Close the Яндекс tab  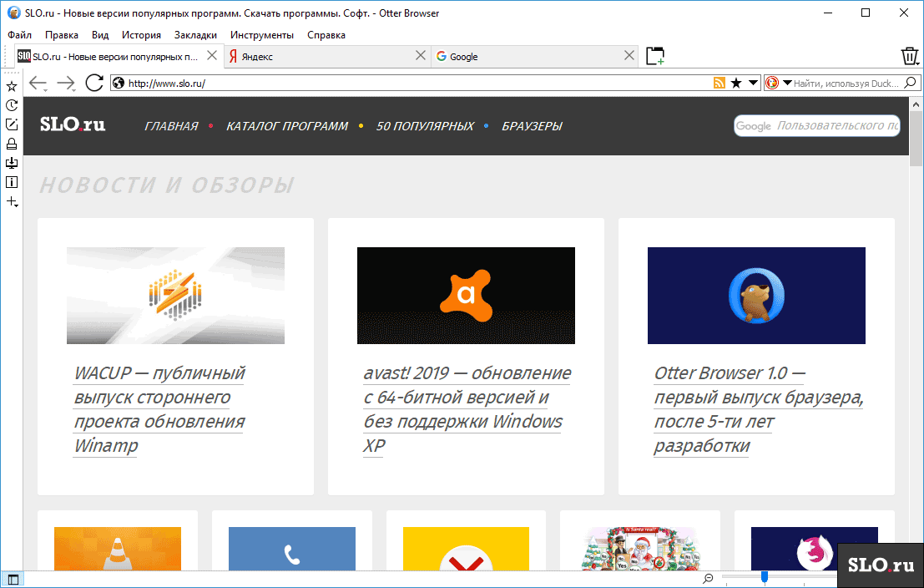(421, 55)
